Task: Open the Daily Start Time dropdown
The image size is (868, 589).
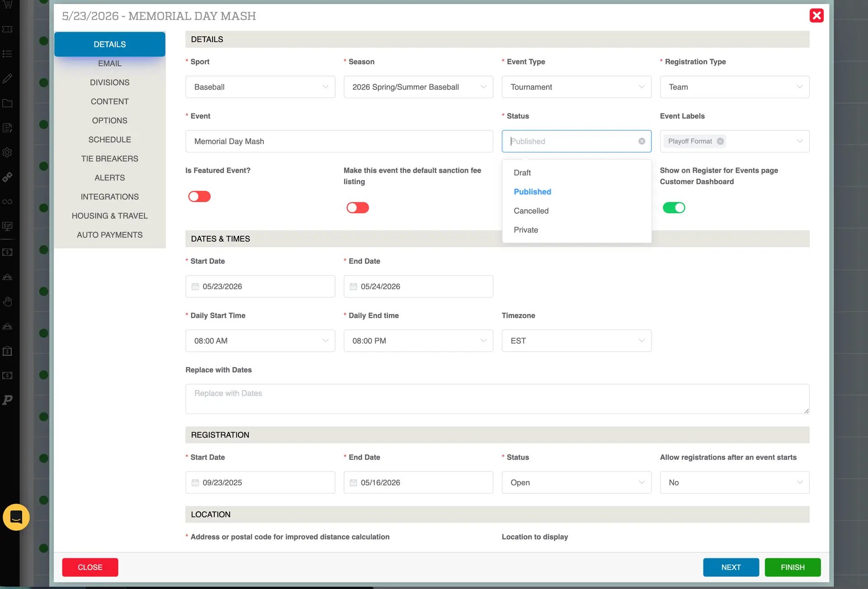Action: 260,341
